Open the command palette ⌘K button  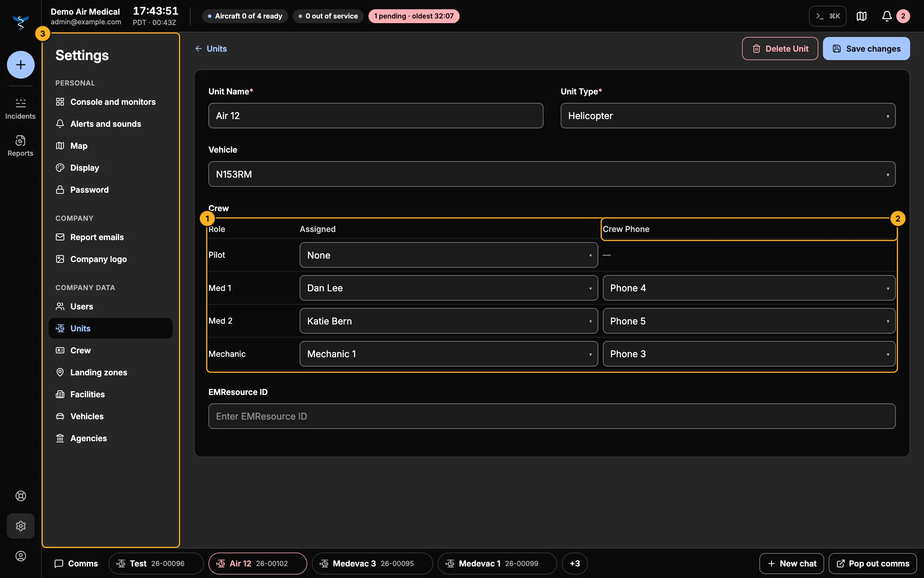click(828, 16)
